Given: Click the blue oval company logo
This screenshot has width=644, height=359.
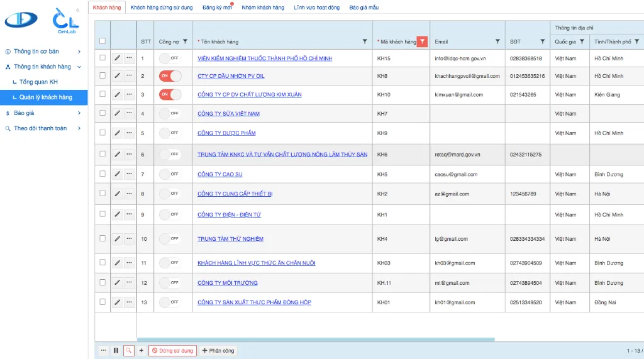Looking at the screenshot, I should point(21,19).
